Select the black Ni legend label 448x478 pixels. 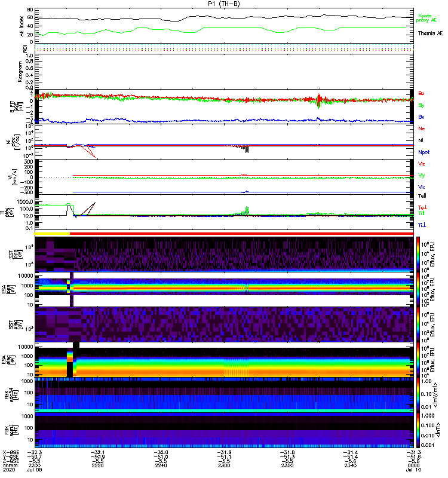[421, 140]
